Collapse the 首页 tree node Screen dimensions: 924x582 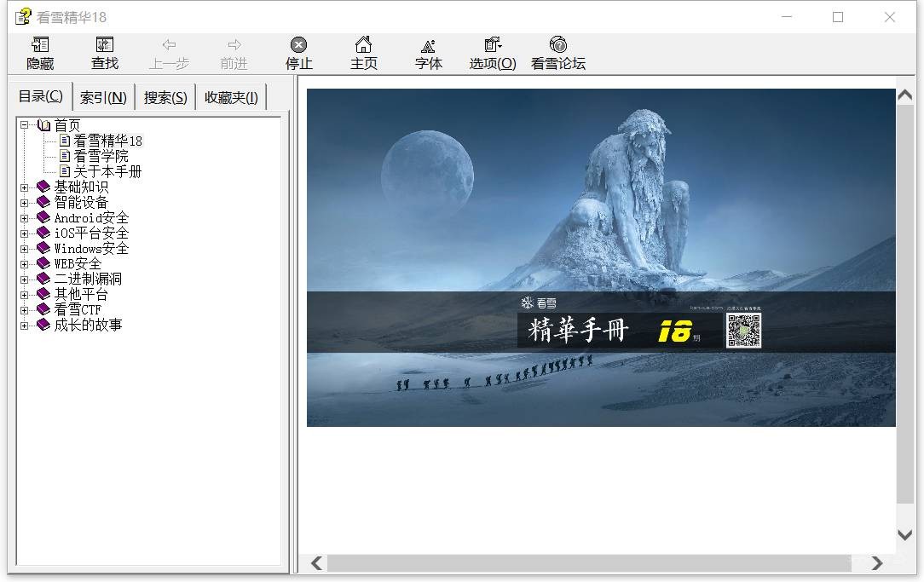[x=24, y=125]
